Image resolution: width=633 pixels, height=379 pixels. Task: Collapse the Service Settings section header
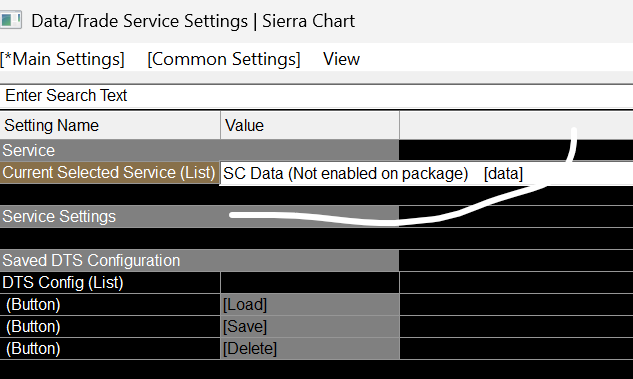tap(199, 217)
